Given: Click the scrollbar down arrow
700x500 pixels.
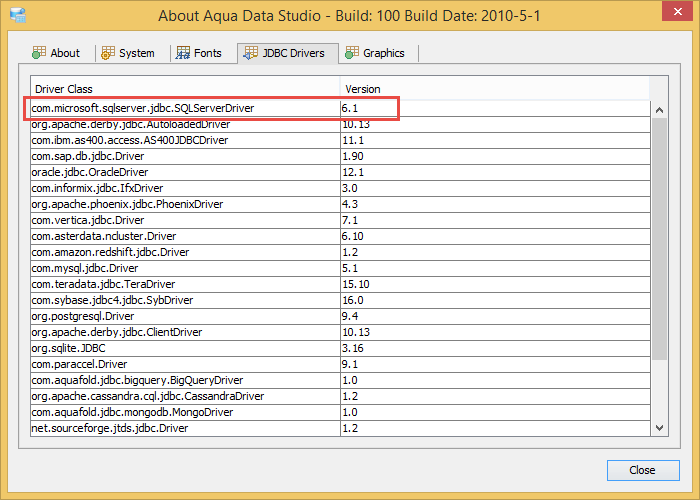Looking at the screenshot, I should click(x=659, y=428).
